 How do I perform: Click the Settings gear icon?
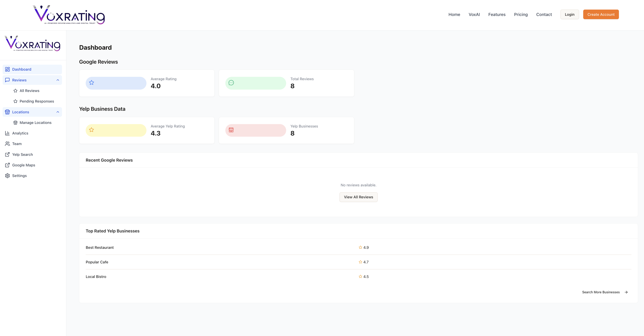coord(8,176)
